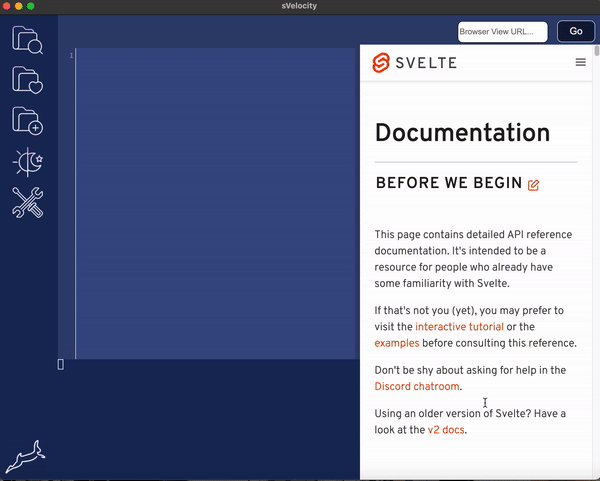The width and height of the screenshot is (600, 481).
Task: Click inside the code editor area
Action: click(216, 204)
